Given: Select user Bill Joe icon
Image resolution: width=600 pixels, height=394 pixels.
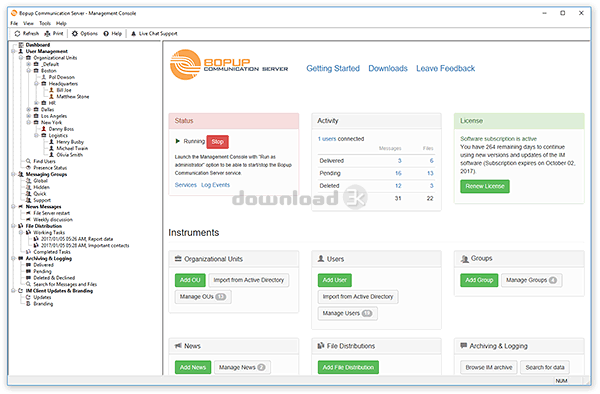Looking at the screenshot, I should pyautogui.click(x=51, y=90).
